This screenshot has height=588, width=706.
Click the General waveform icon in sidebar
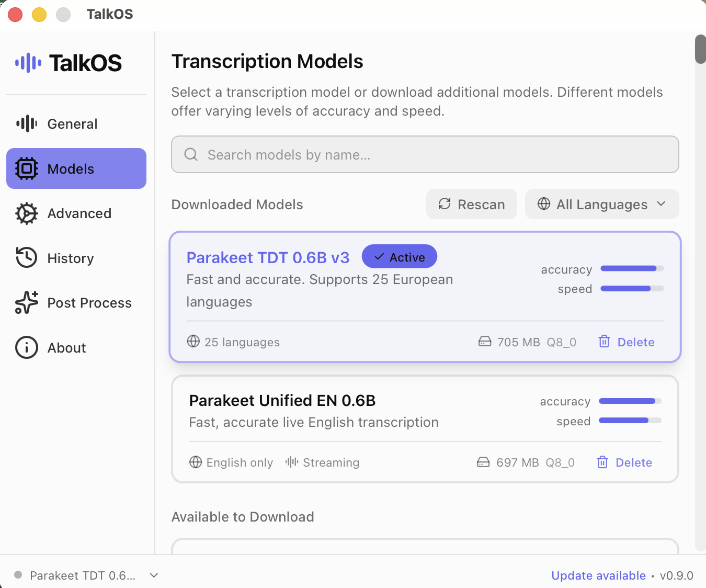[27, 124]
